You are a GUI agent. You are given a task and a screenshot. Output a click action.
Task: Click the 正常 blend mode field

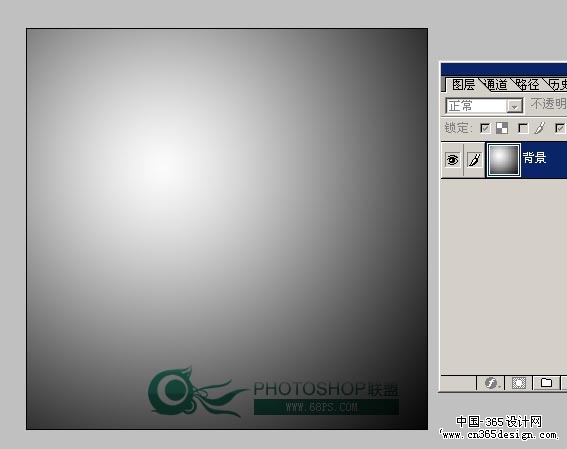coord(485,106)
